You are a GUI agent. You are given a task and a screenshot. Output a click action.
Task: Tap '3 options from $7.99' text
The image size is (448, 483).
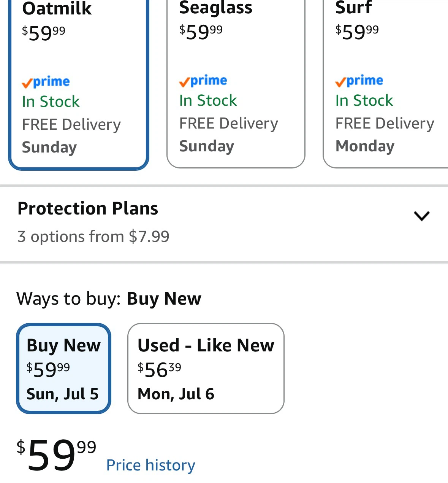pyautogui.click(x=93, y=237)
